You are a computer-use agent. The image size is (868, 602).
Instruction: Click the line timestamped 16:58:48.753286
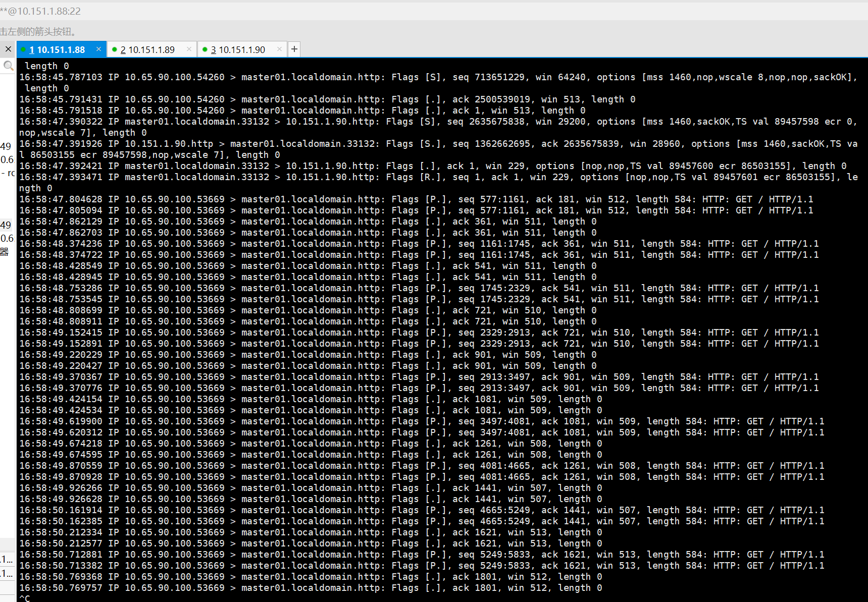(419, 288)
